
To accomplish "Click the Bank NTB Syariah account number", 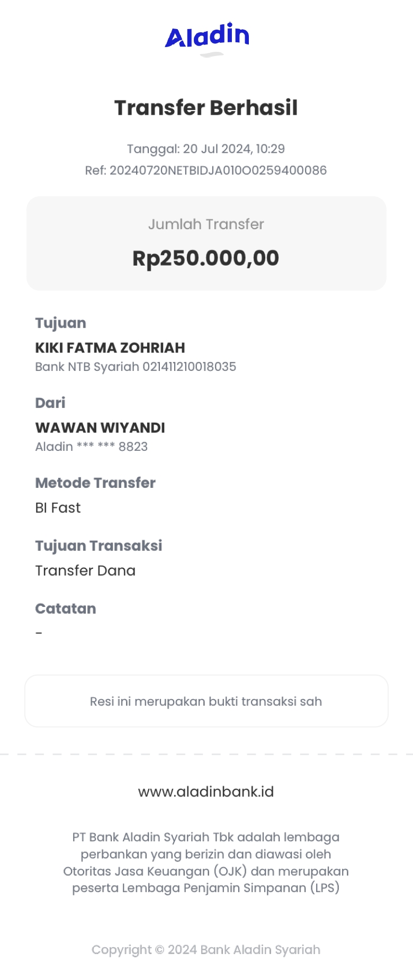I will click(136, 367).
